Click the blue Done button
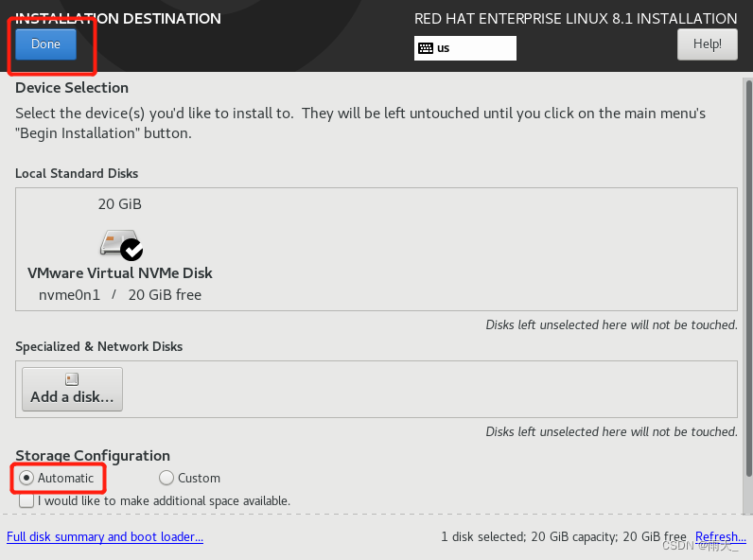 point(45,44)
